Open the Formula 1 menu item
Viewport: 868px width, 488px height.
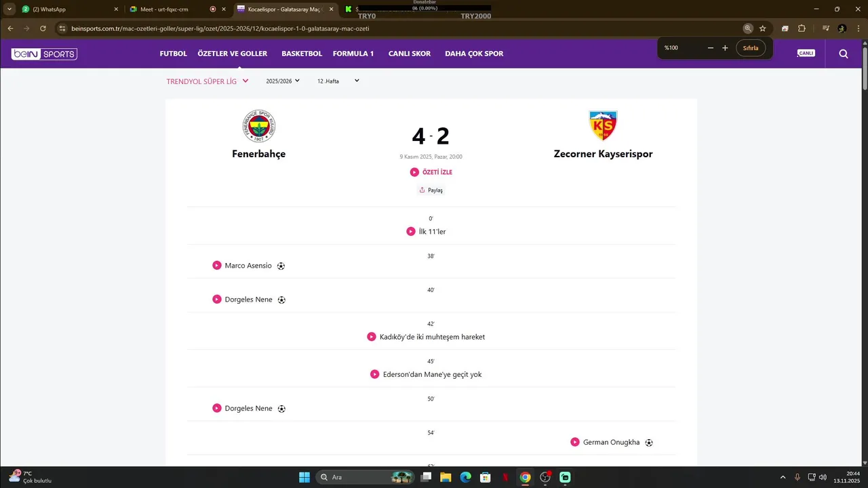coord(353,54)
